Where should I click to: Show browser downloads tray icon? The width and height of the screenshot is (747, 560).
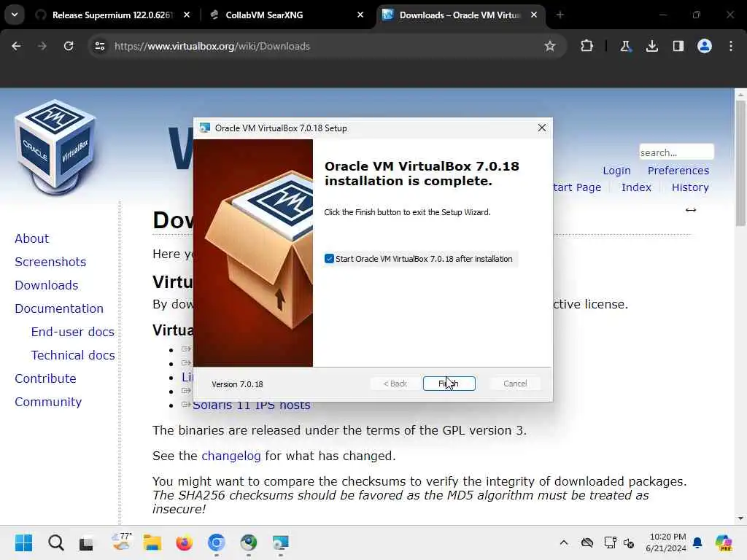click(x=651, y=46)
